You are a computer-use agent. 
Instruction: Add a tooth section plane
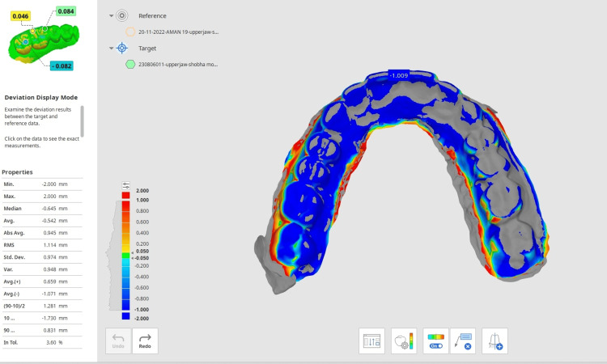pyautogui.click(x=495, y=341)
